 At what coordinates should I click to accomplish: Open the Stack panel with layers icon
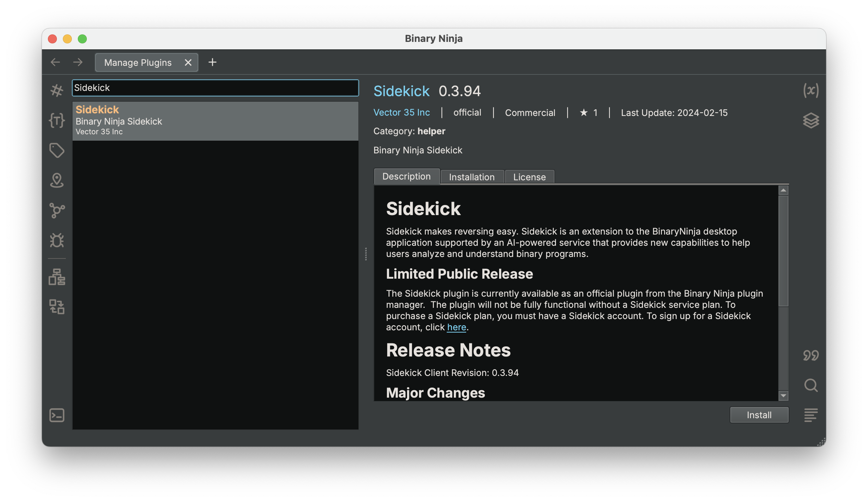[x=811, y=120]
